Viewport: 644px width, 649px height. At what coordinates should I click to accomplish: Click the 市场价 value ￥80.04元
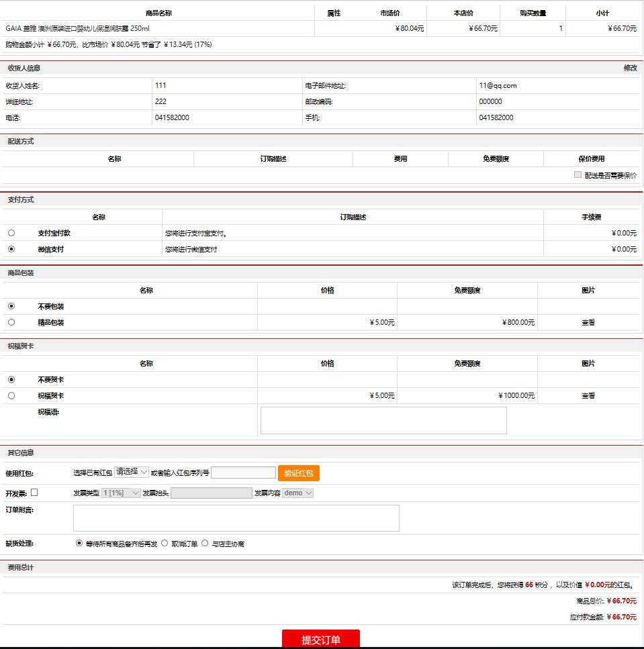[409, 29]
